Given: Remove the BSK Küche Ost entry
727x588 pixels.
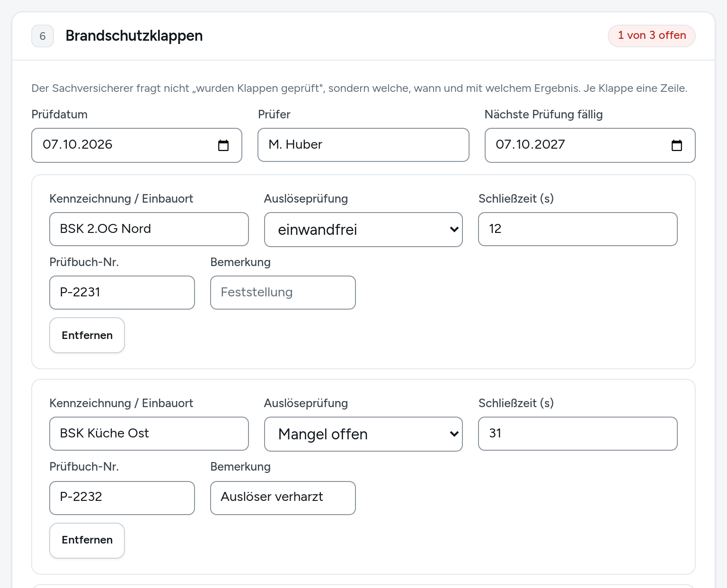Looking at the screenshot, I should pyautogui.click(x=87, y=540).
